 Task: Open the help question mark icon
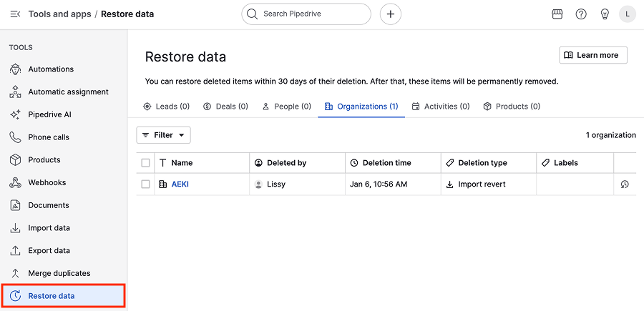click(x=581, y=14)
